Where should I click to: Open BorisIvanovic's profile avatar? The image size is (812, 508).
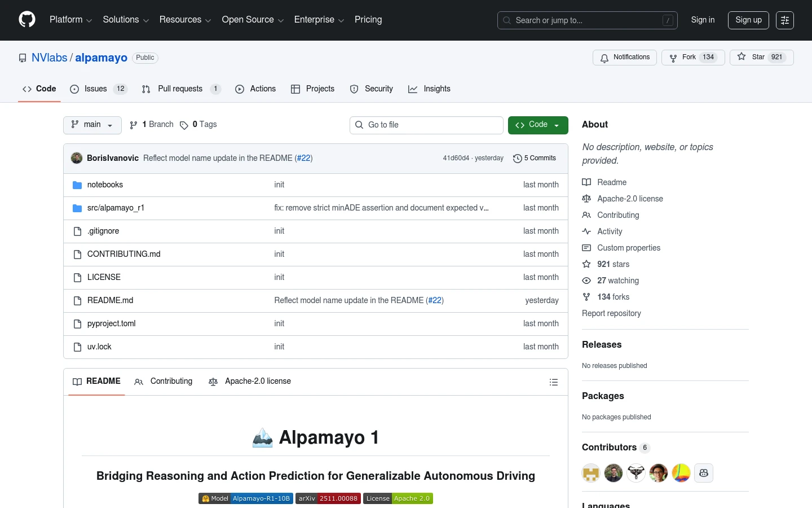pos(77,158)
